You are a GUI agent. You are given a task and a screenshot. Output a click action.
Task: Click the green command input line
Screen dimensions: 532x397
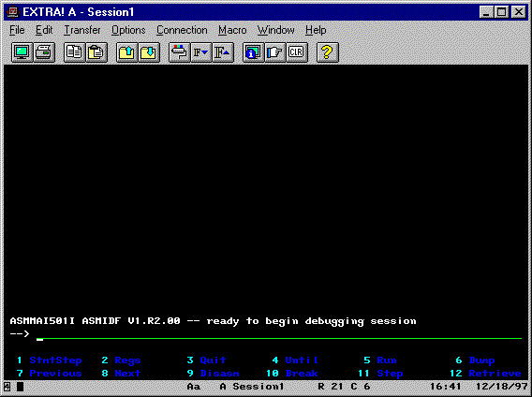[x=279, y=335]
